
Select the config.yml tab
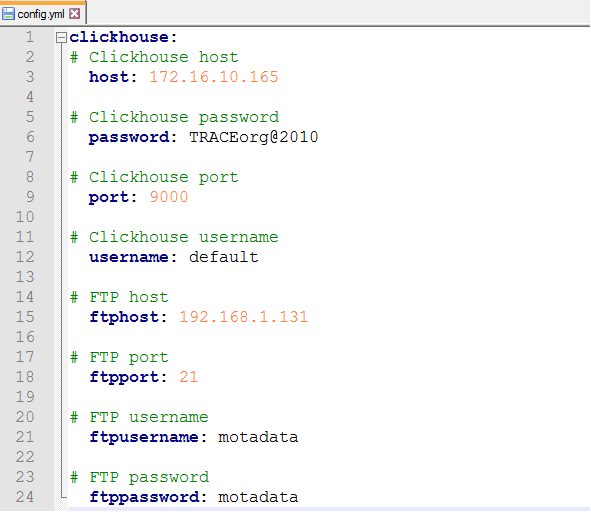[x=43, y=14]
